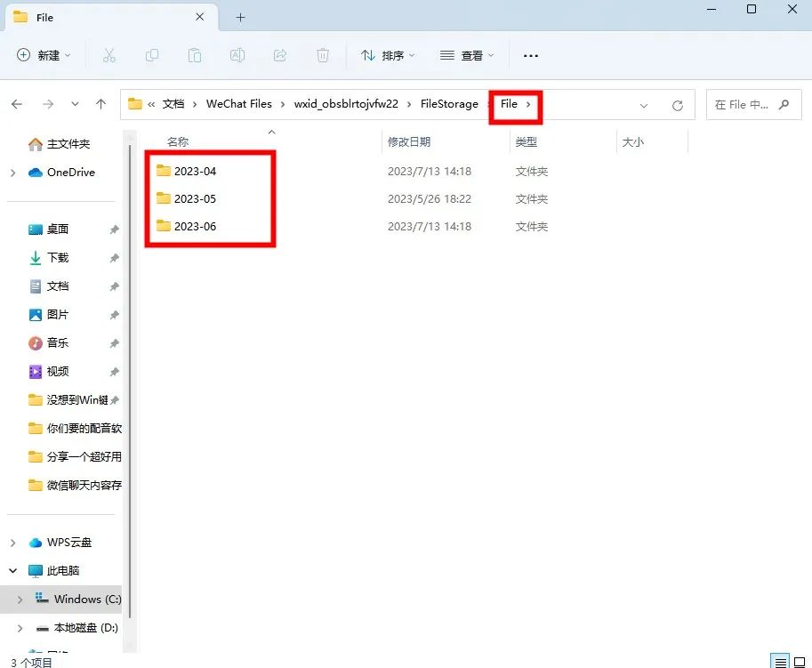Sort by the 修改日期 column header
This screenshot has width=812, height=668.
point(409,141)
